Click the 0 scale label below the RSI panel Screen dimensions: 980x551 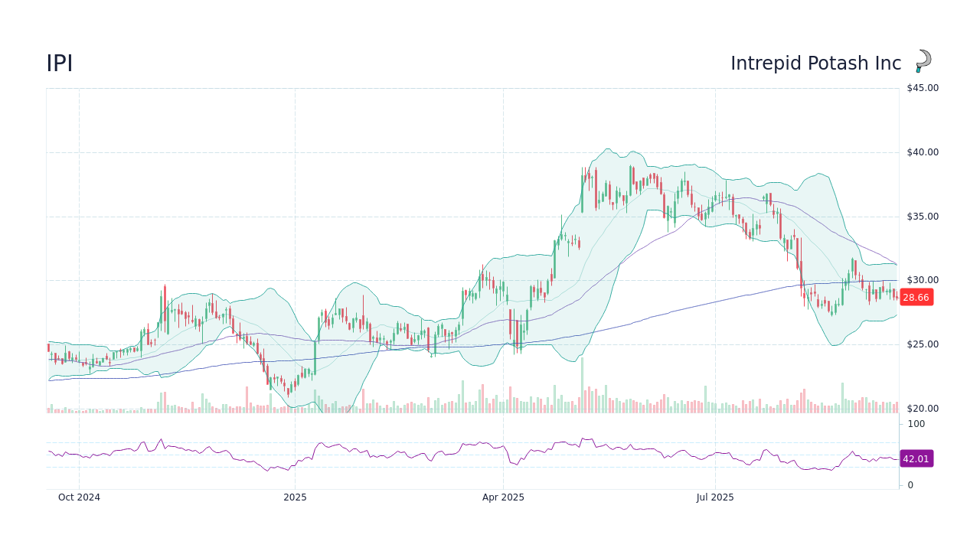click(910, 484)
